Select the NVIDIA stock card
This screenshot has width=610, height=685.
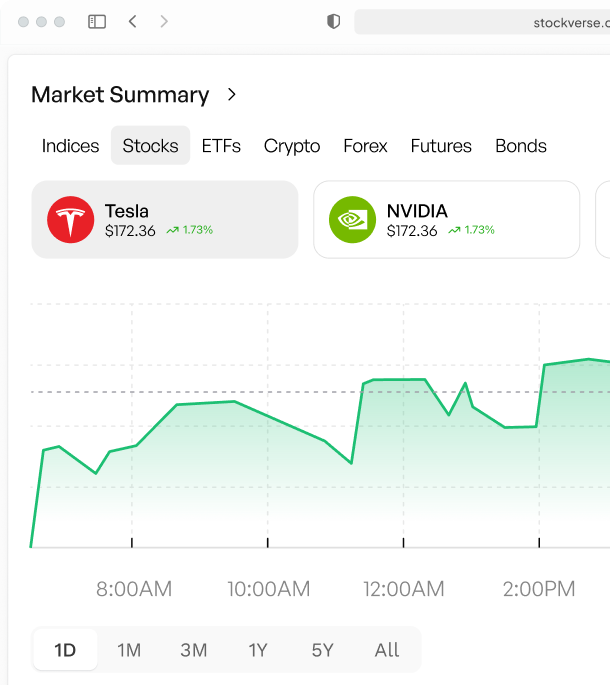tap(447, 220)
